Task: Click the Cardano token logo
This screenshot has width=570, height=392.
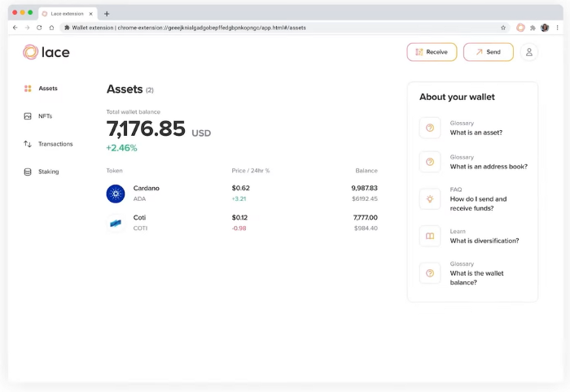Action: click(116, 194)
